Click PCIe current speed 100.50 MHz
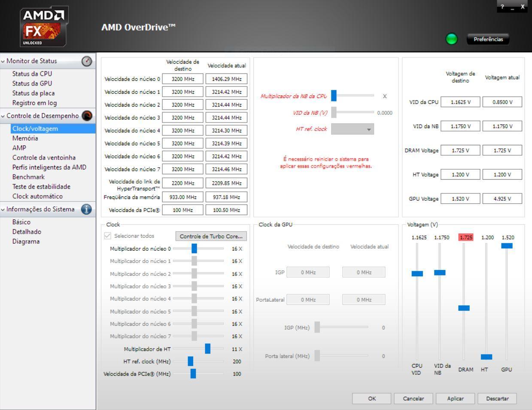532x410 pixels. [226, 210]
